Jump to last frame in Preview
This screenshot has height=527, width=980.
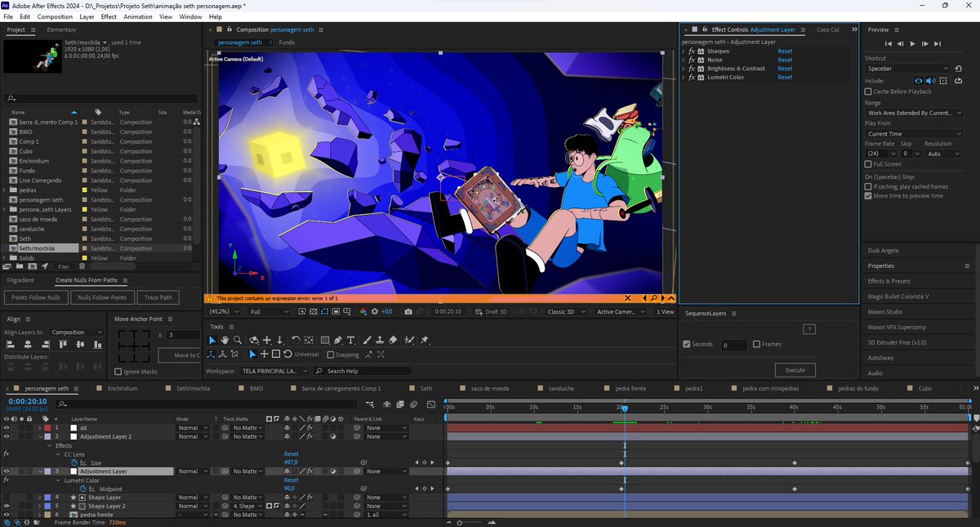(938, 43)
